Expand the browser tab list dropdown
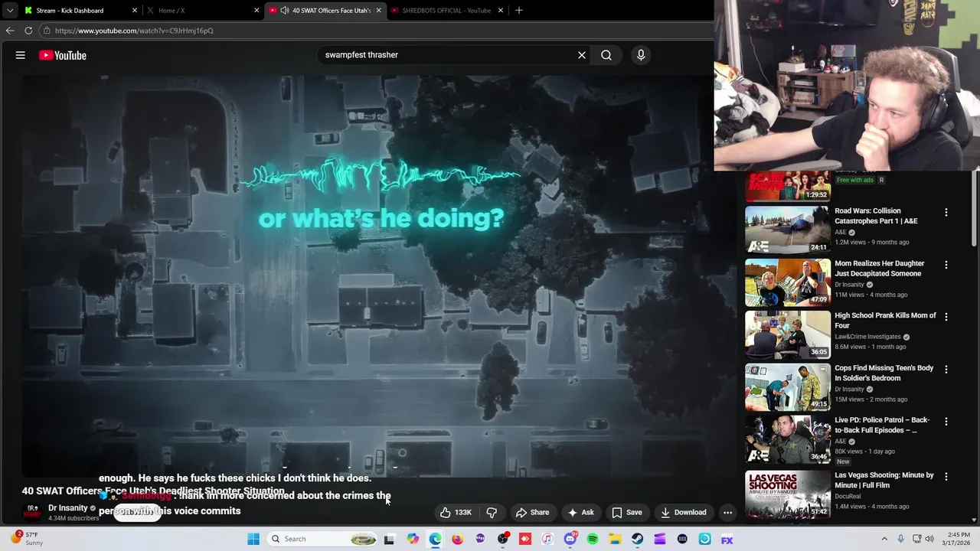The image size is (980, 551). (10, 10)
